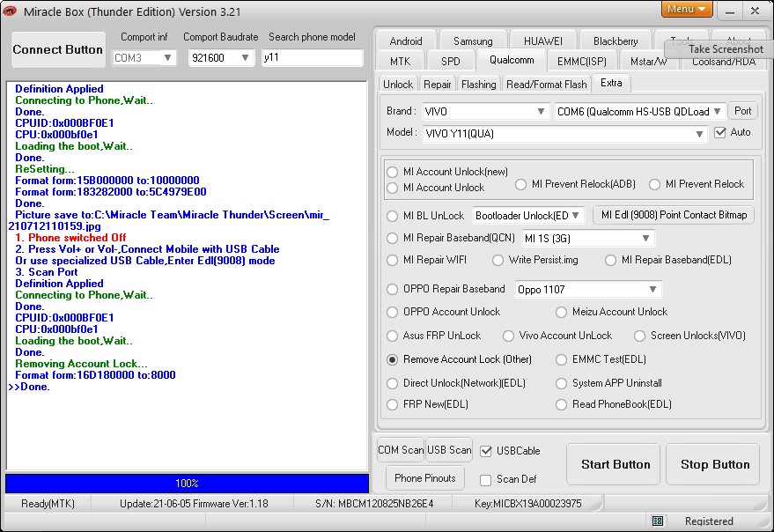Enable the Scan Def checkbox
774x532 pixels.
tap(486, 480)
